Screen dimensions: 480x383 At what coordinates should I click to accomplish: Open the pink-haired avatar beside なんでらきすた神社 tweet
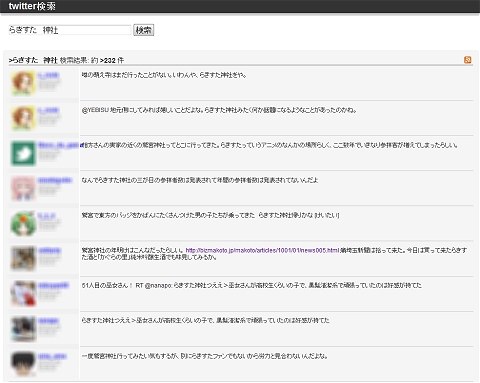[23, 188]
